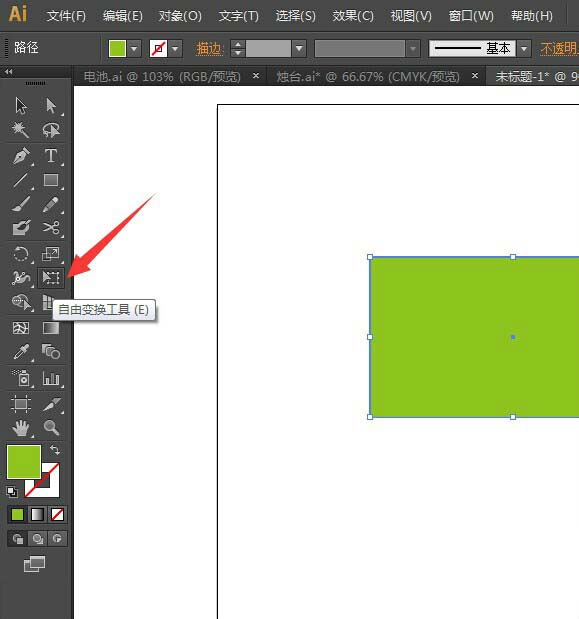Screen dimensions: 579x619
Task: Switch to the 电池.ai document tab
Action: (x=162, y=76)
